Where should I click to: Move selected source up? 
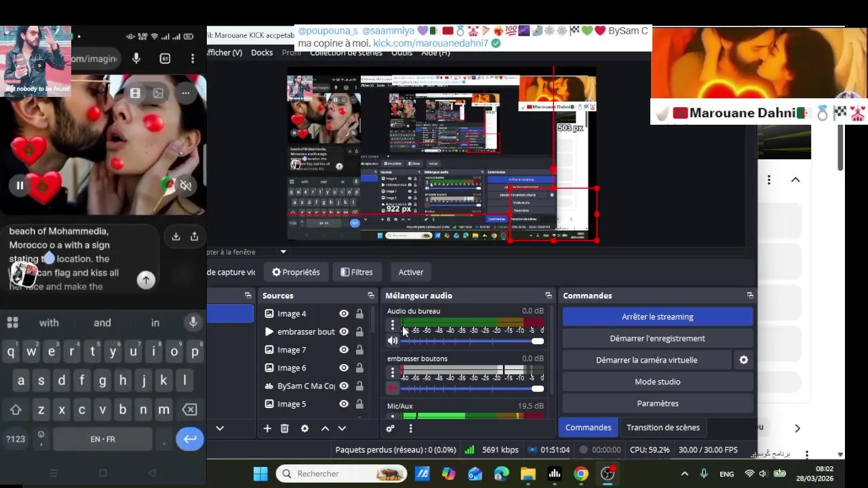[325, 428]
